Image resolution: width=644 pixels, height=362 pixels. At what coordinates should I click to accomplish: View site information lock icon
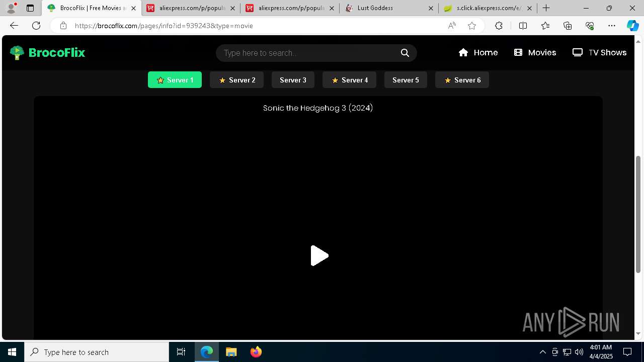point(63,26)
